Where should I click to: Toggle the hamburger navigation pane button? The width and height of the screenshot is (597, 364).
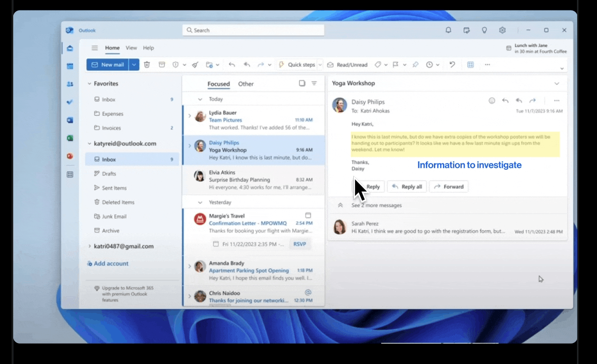point(95,48)
